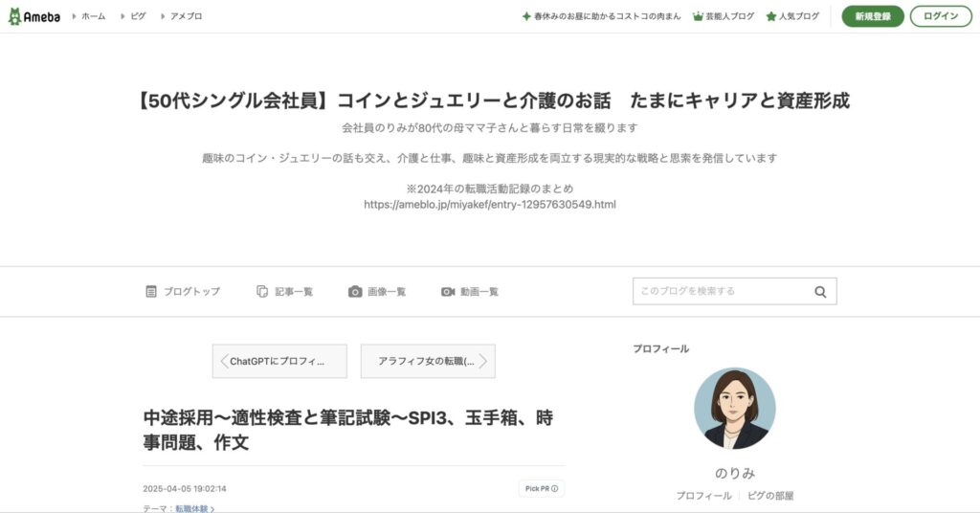The width and height of the screenshot is (980, 513).
Task: Click the のりみ profile avatar image
Action: 735,408
